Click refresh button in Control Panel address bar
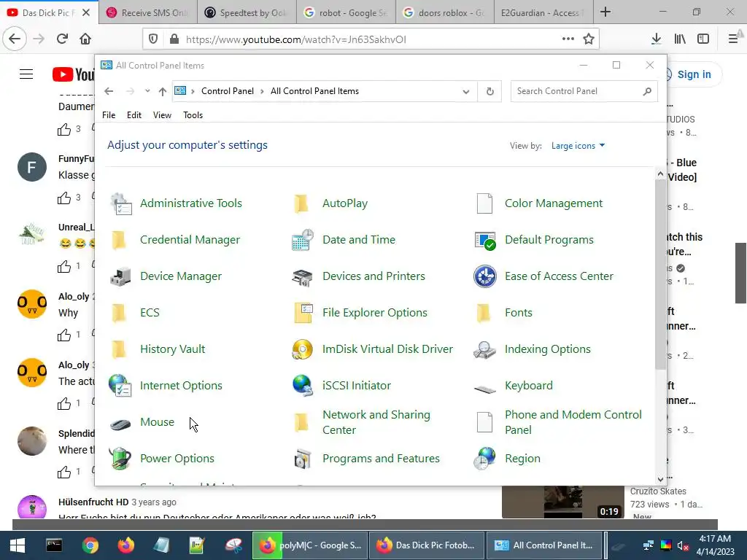Viewport: 747px width, 560px height. click(489, 91)
